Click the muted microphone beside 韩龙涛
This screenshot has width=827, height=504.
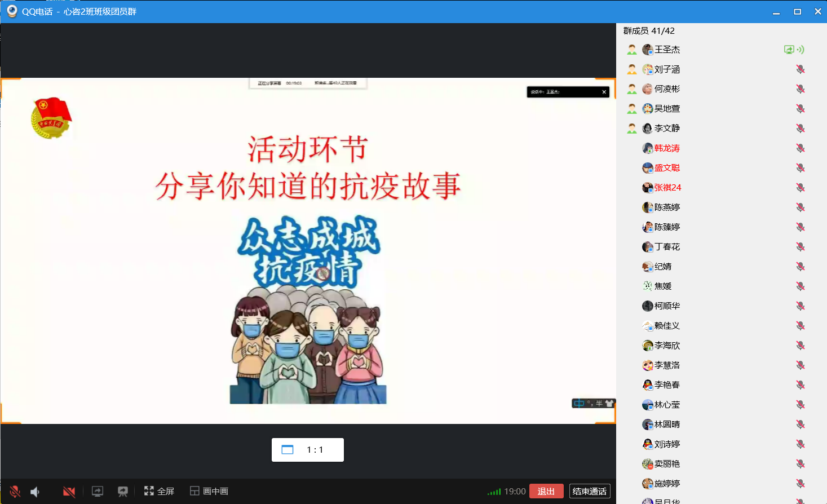[x=800, y=148]
